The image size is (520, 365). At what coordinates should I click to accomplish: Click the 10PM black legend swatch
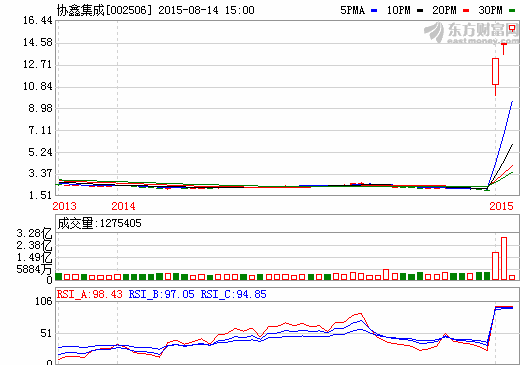(420, 11)
